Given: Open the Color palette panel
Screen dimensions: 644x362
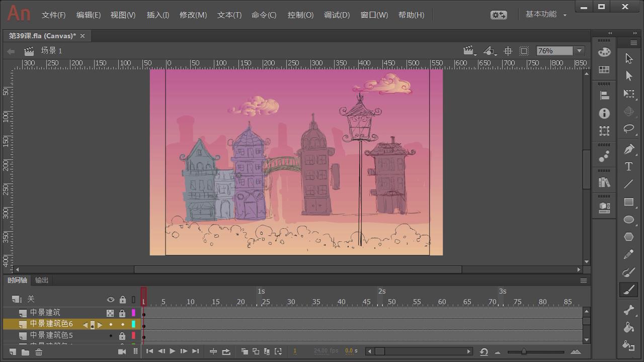Looking at the screenshot, I should (x=604, y=52).
